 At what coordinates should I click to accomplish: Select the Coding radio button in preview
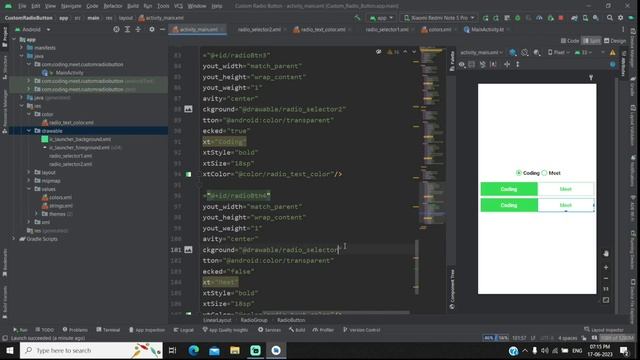(528, 173)
